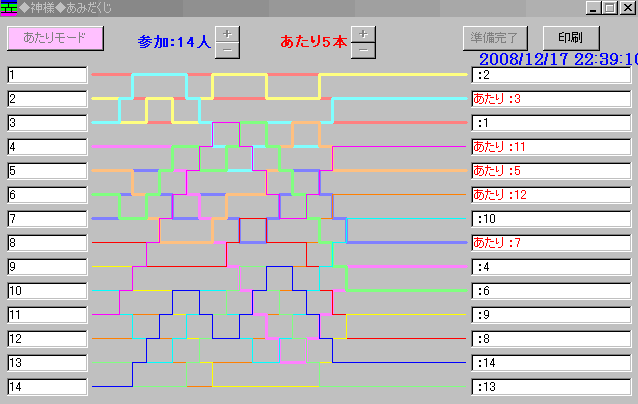The image size is (638, 404).
Task: Select name field numbered 14
Action: 47,387
